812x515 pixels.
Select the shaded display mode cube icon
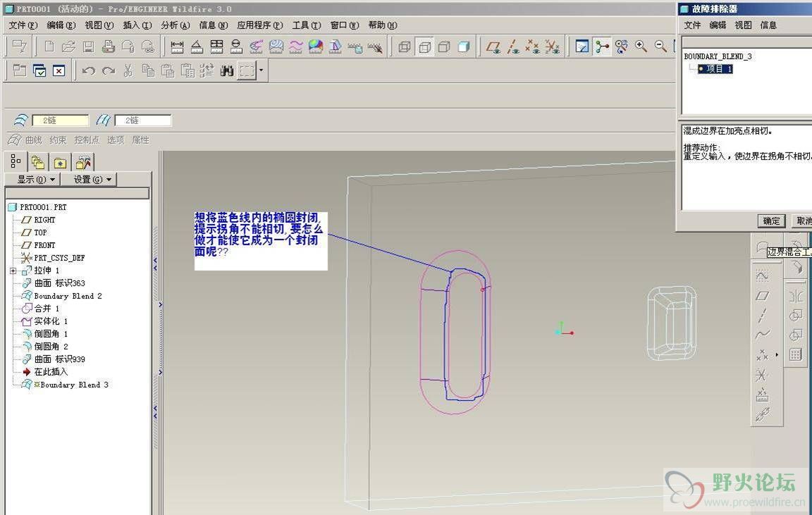(464, 47)
